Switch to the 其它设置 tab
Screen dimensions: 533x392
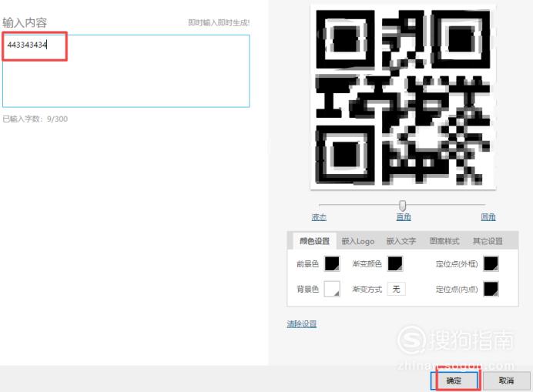tap(488, 241)
